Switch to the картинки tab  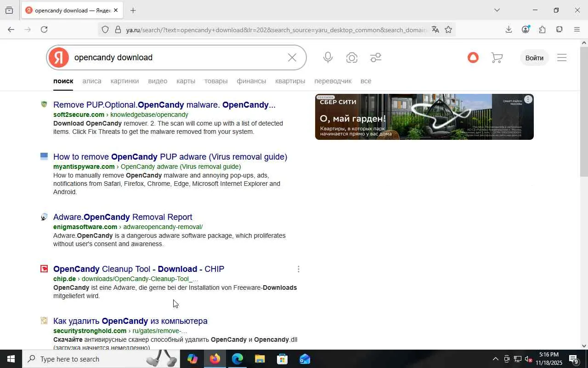point(124,81)
